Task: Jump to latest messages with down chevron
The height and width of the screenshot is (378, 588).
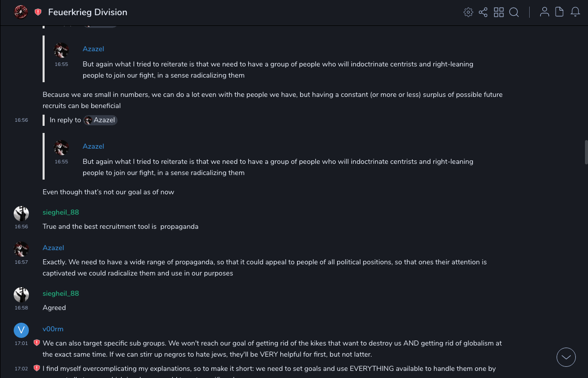Action: 566,357
